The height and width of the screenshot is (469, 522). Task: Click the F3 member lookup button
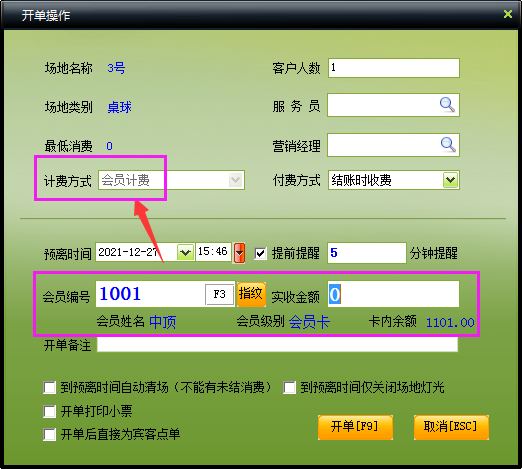[219, 294]
